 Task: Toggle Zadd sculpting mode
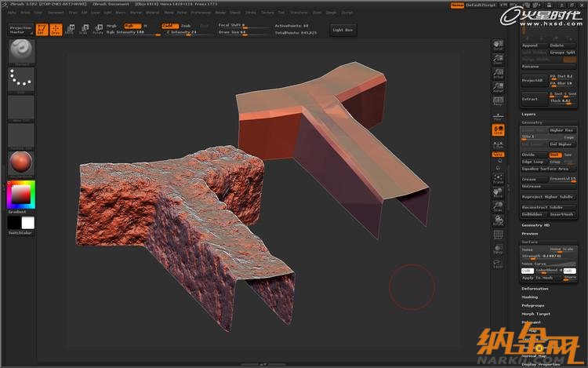(169, 25)
